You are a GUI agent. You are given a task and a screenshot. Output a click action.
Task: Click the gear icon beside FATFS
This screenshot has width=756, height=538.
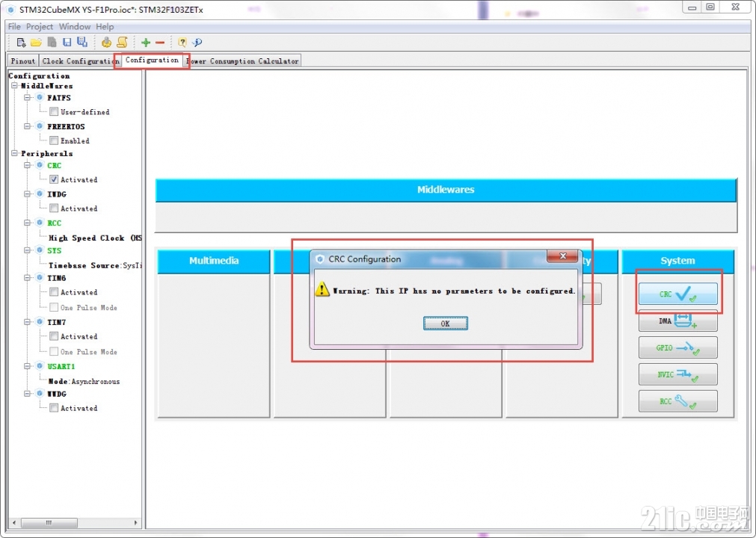point(40,97)
